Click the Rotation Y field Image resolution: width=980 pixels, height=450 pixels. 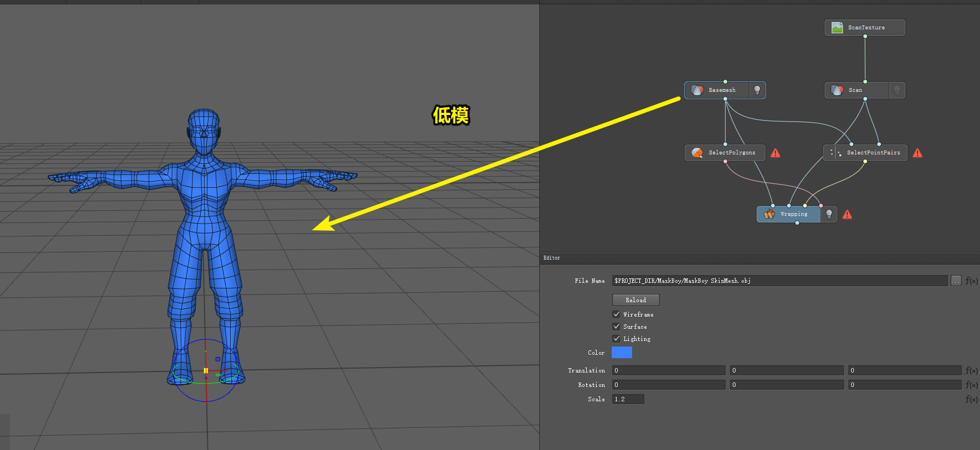pyautogui.click(x=786, y=385)
